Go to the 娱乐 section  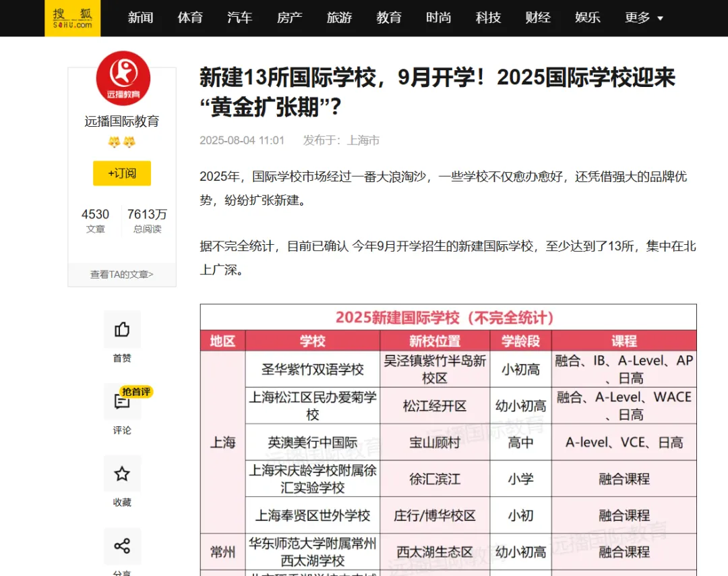click(587, 18)
